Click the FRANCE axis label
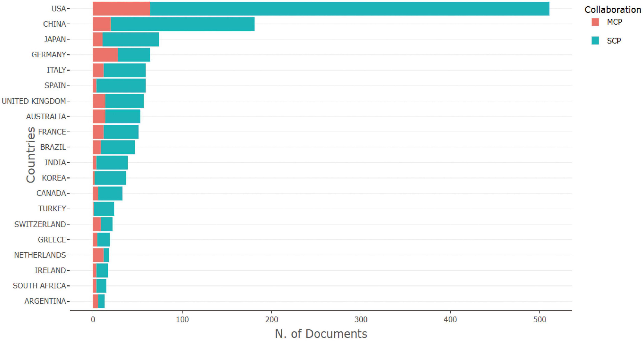 [52, 132]
